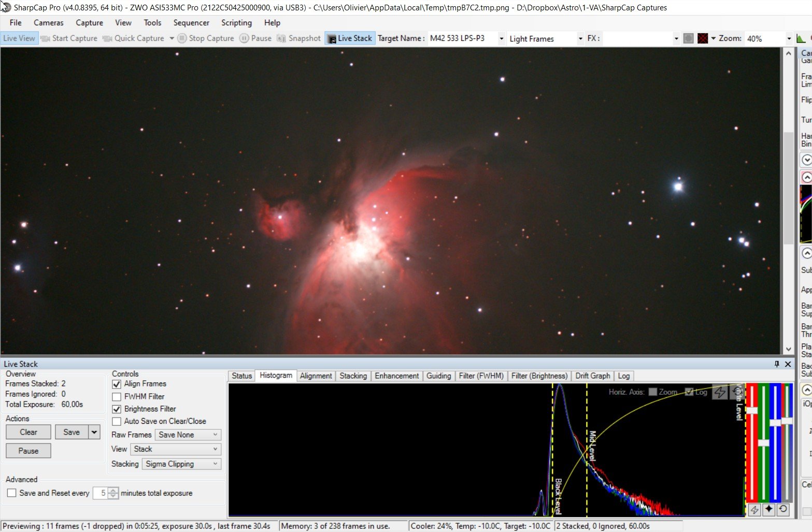Enable the histogram Horiz. Axis Zoom checkbox

(x=653, y=392)
